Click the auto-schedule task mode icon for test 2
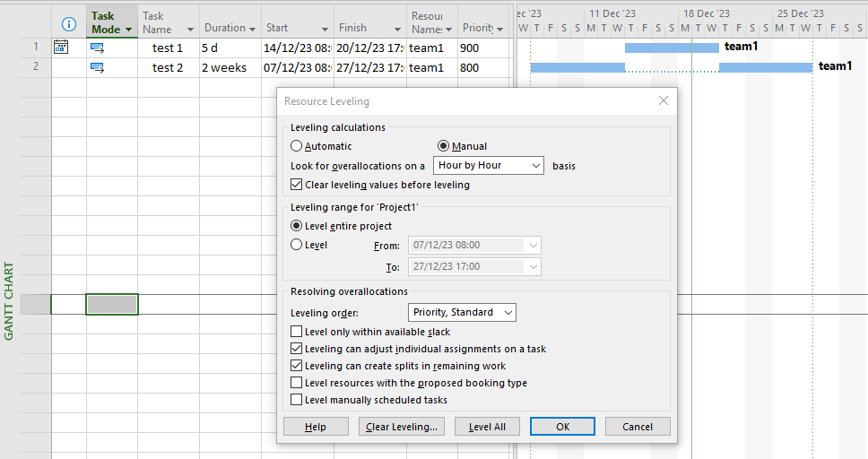 click(x=97, y=68)
